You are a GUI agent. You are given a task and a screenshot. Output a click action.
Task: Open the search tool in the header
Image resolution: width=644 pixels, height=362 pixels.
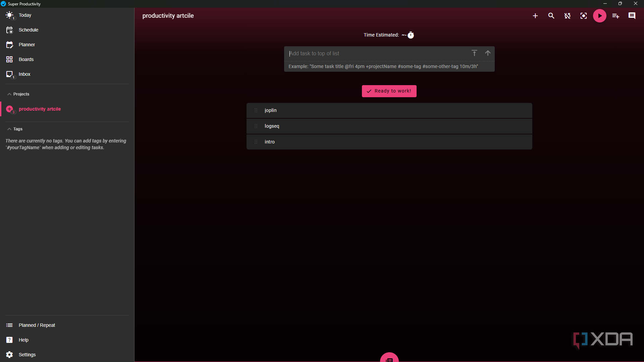pyautogui.click(x=551, y=16)
